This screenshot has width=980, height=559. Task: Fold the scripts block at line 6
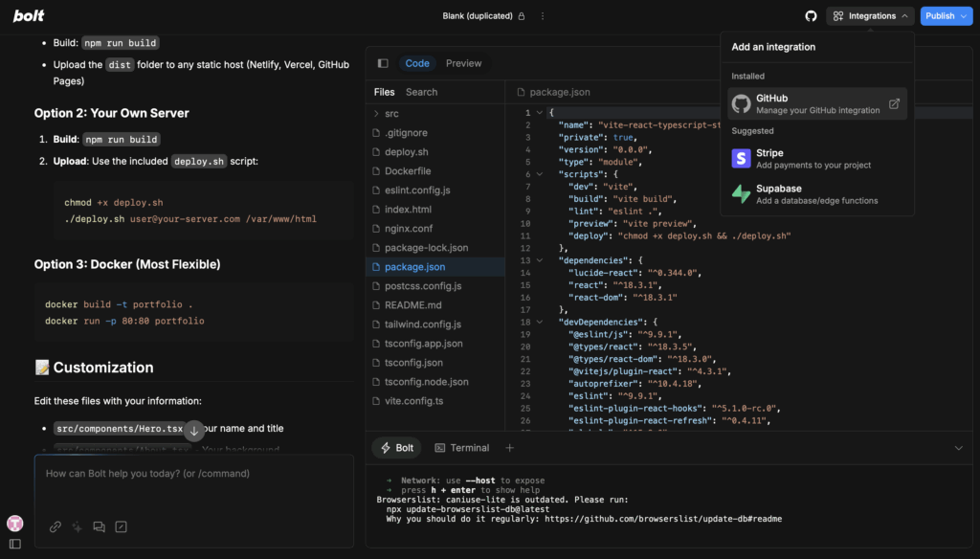(x=540, y=174)
